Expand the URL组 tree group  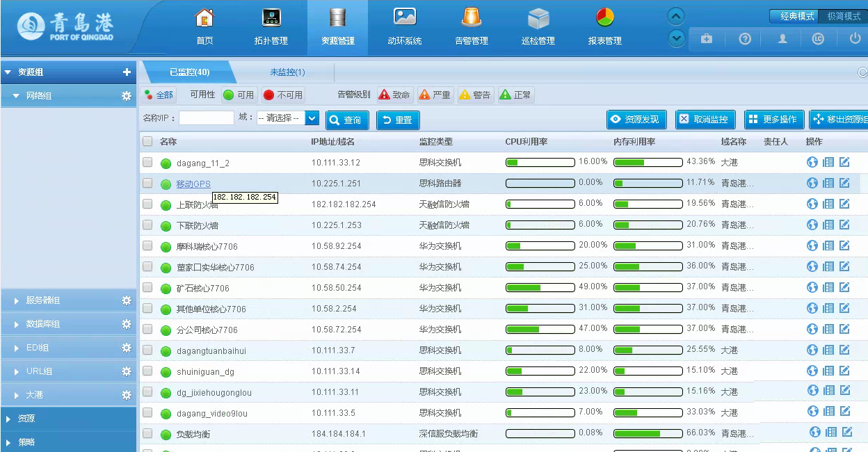coord(17,371)
